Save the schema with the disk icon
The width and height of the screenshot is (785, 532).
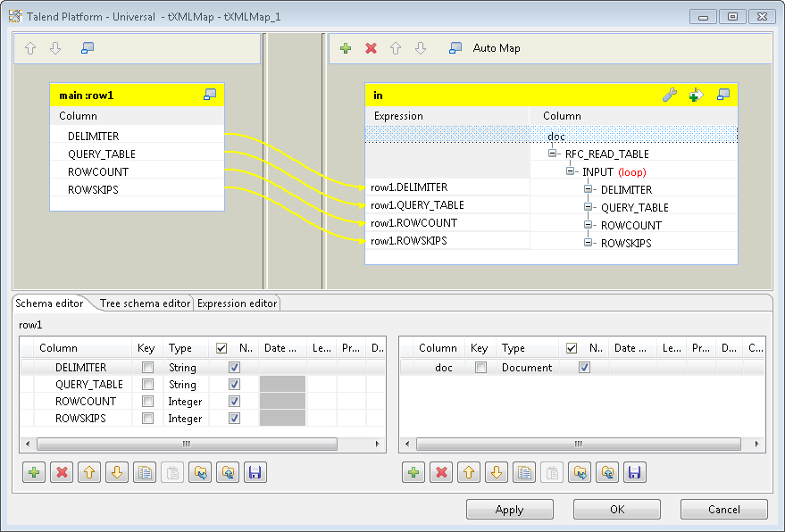point(255,472)
